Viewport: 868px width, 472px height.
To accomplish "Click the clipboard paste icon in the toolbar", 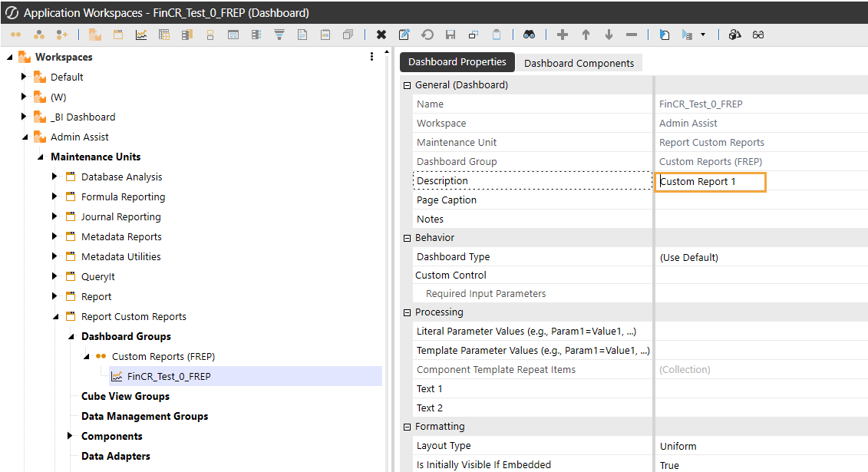I will 497,35.
